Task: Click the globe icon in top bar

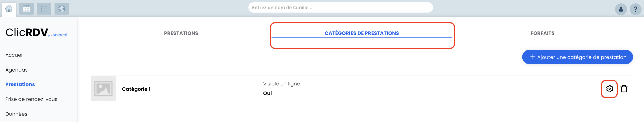Action: point(62,9)
